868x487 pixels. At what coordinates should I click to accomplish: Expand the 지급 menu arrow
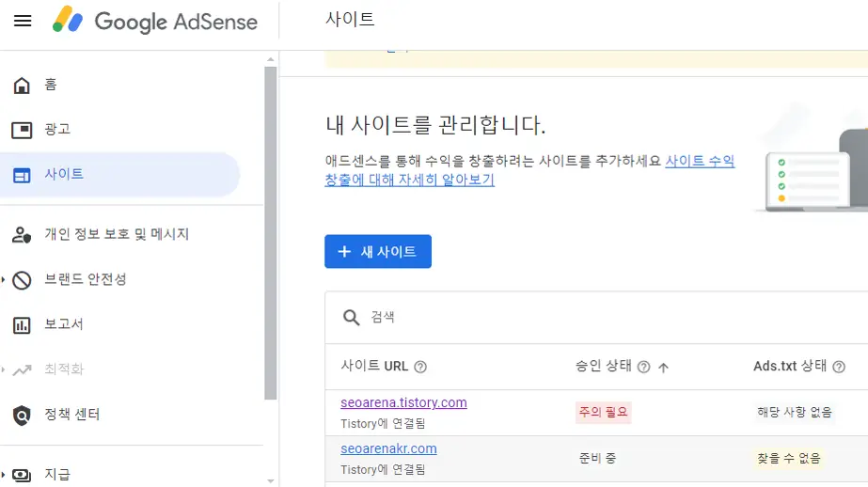4,475
